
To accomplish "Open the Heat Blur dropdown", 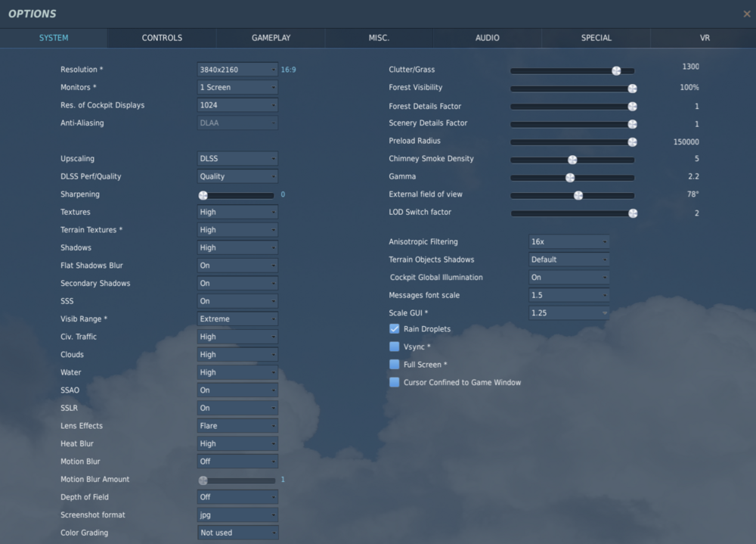I will point(237,443).
